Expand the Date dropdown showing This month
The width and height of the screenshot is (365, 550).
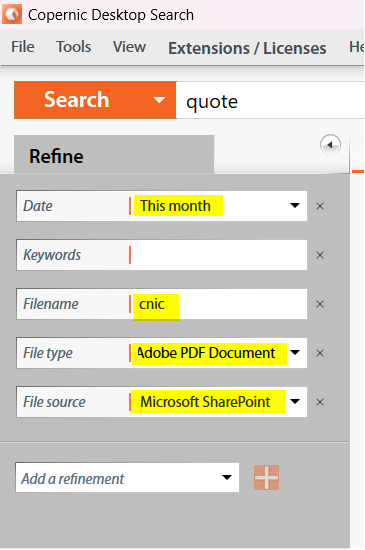(x=295, y=206)
